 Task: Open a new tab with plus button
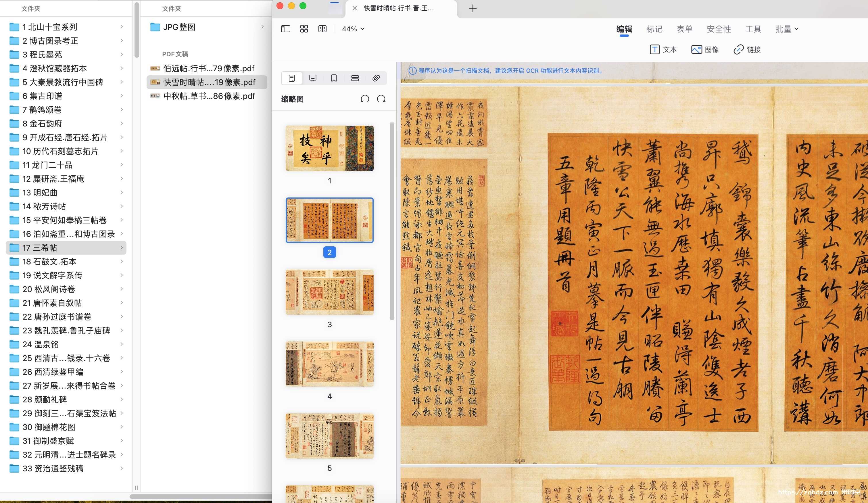473,8
